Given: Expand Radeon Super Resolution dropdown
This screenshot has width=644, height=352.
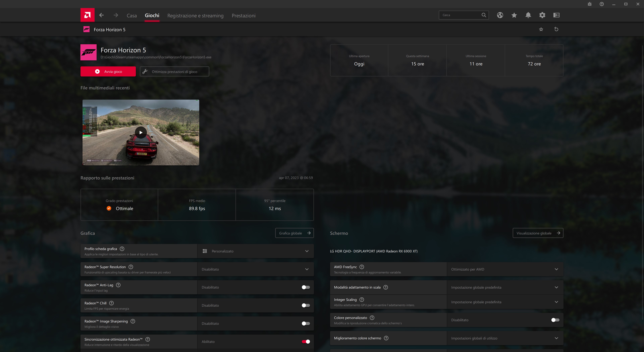Looking at the screenshot, I should click(x=255, y=269).
